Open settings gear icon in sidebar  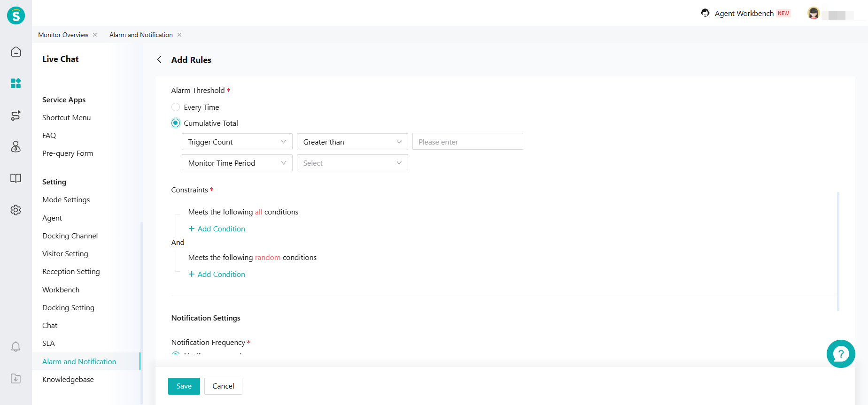pyautogui.click(x=16, y=210)
